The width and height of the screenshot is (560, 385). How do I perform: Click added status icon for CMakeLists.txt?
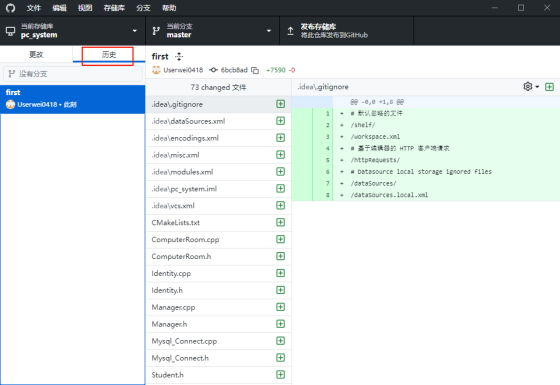point(281,222)
